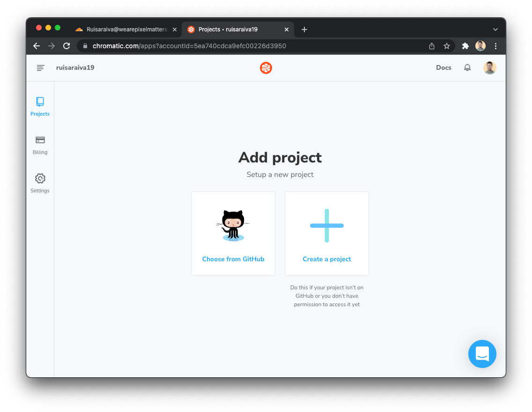Bookmark this page with the star
The image size is (532, 412).
(x=446, y=46)
